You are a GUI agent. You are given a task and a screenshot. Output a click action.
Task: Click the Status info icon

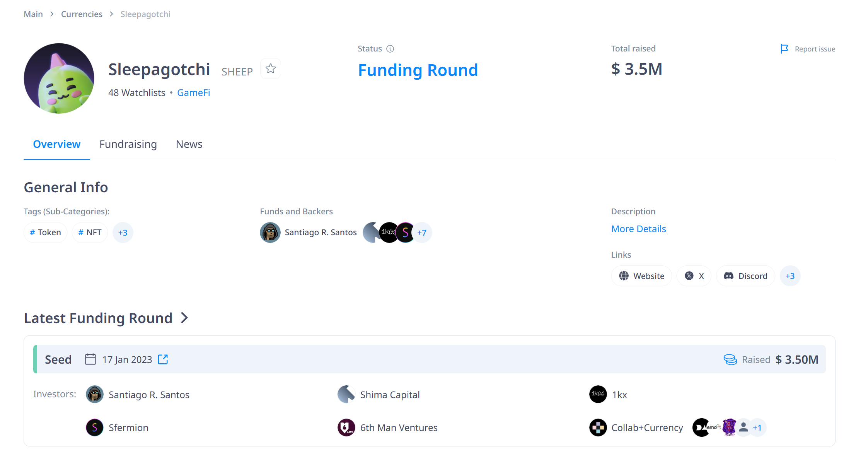(390, 49)
